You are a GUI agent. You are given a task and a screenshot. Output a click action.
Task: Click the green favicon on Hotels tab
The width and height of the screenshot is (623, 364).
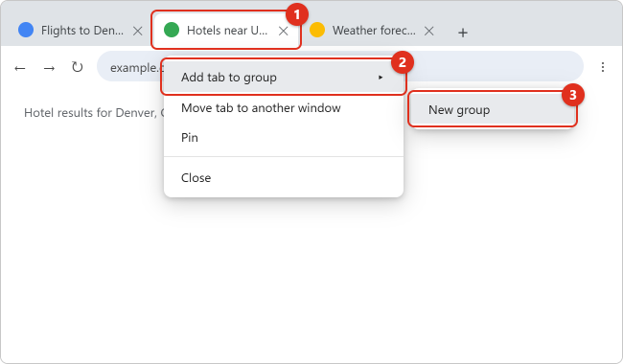(x=172, y=30)
